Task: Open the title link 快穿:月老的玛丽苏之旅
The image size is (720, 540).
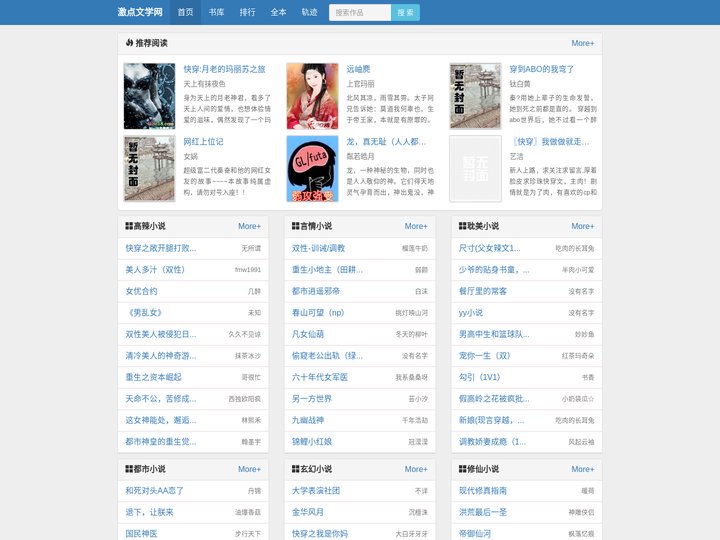Action: pos(225,69)
